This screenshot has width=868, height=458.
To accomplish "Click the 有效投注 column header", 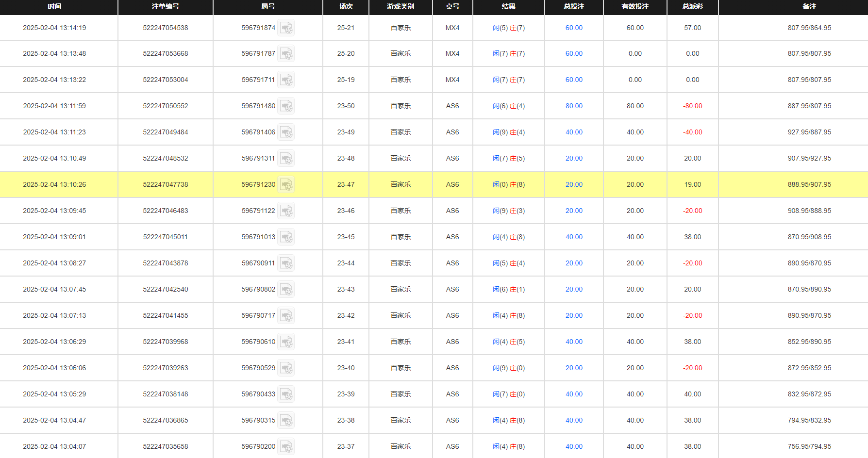I will click(x=635, y=7).
